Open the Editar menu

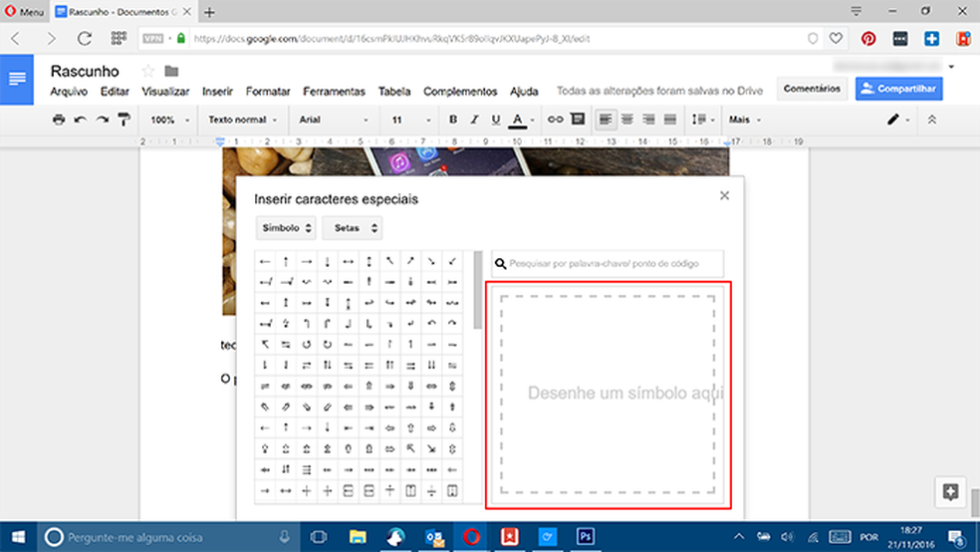click(x=115, y=92)
